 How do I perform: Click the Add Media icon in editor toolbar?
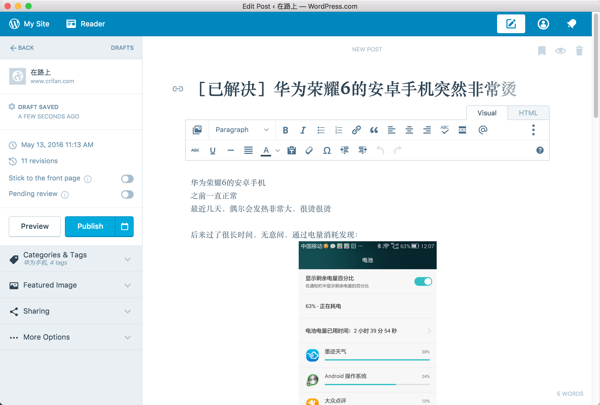coord(197,130)
